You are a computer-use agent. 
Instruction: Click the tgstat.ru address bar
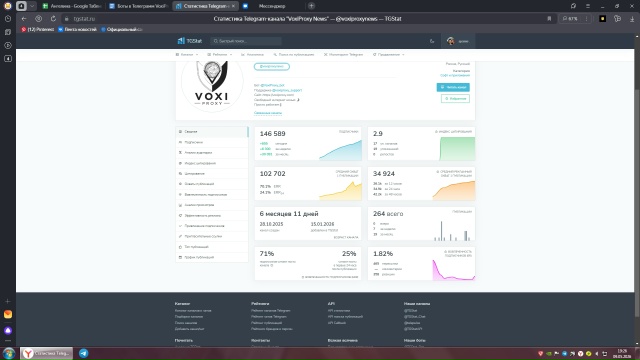point(84,19)
